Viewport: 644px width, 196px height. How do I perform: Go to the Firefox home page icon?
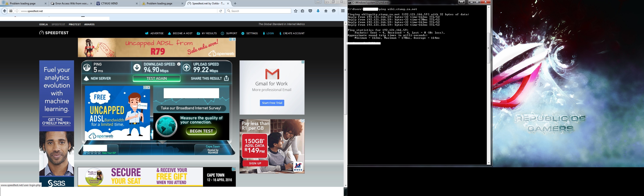click(326, 11)
